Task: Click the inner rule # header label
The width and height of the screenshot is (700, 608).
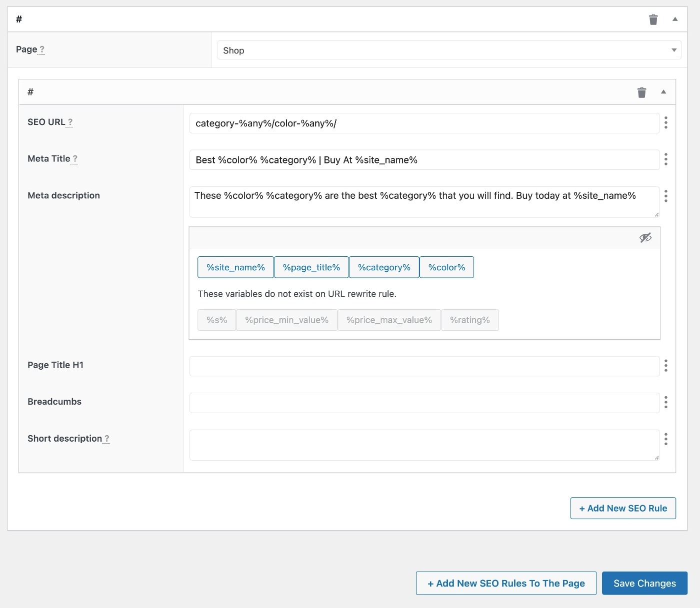Action: pyautogui.click(x=30, y=92)
